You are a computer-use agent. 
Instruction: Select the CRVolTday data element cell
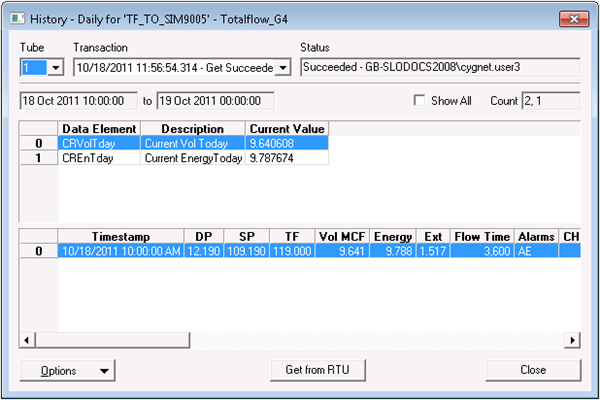pos(99,143)
